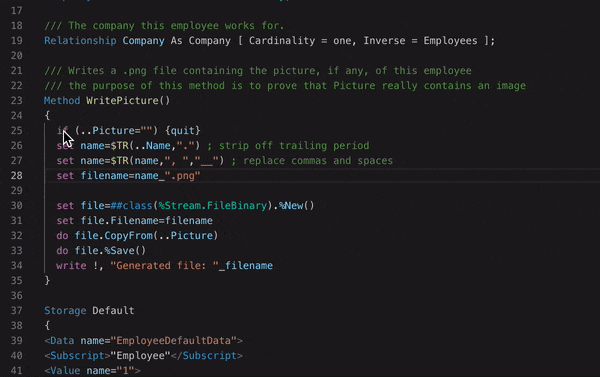Click line number 23 in the gutter
The height and width of the screenshot is (377, 600).
click(16, 101)
